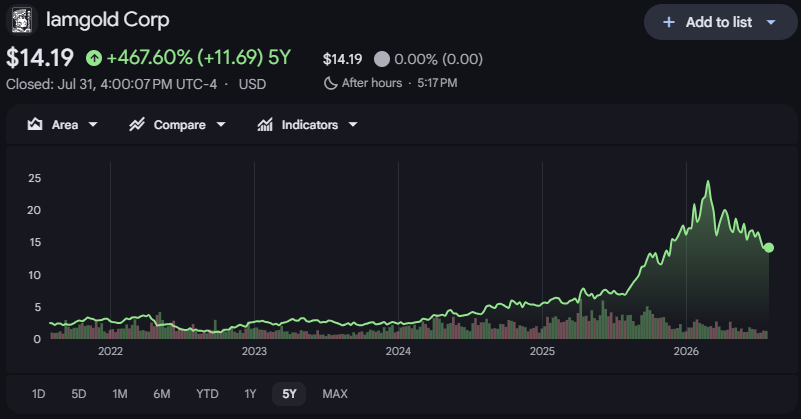Click the Add to list button
This screenshot has width=801, height=419.
point(720,22)
